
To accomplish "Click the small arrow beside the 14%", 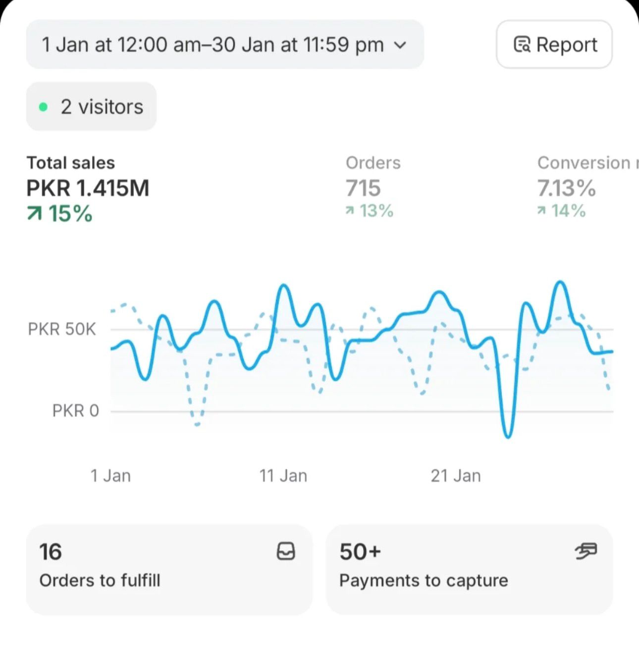I will [542, 211].
